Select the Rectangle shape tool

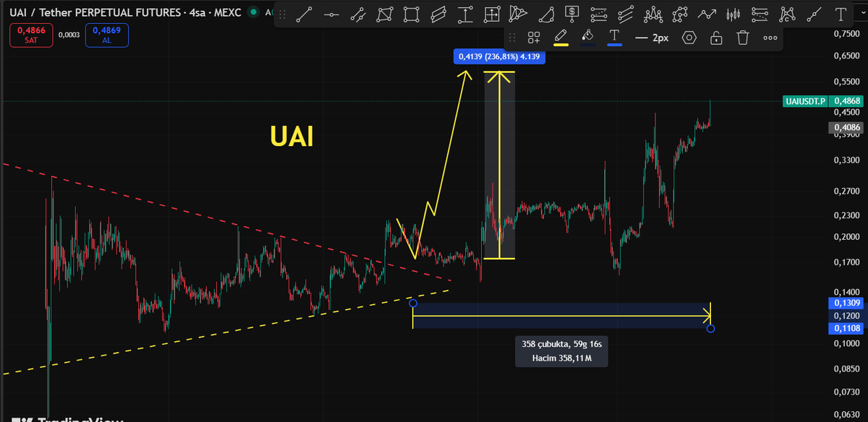coord(412,14)
